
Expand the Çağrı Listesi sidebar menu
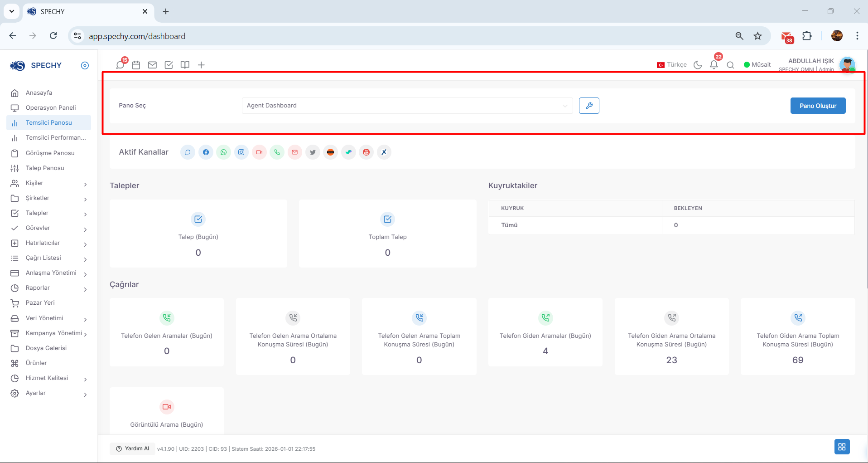pos(49,258)
